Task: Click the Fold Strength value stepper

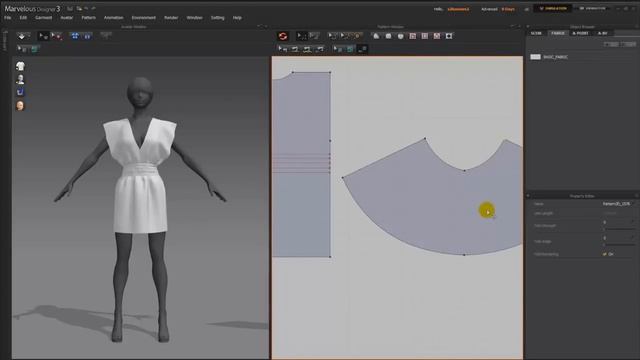Action: pyautogui.click(x=633, y=222)
